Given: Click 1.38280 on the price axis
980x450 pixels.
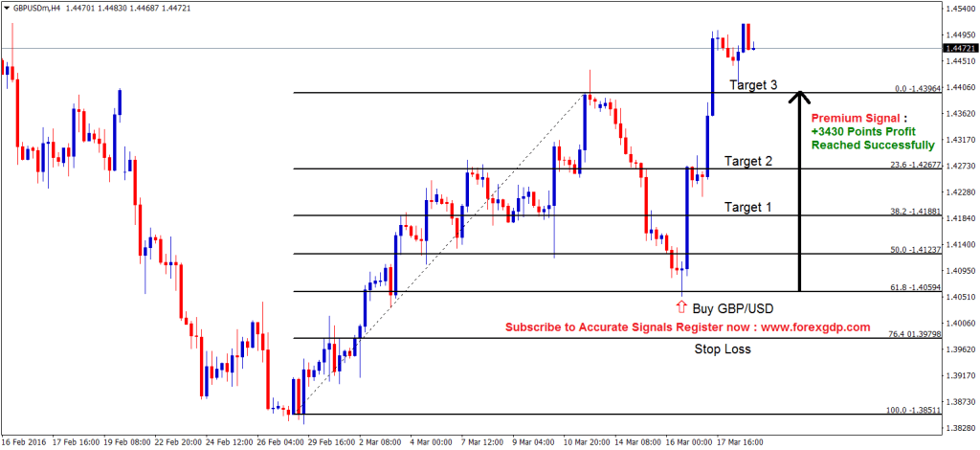Looking at the screenshot, I should (961, 427).
